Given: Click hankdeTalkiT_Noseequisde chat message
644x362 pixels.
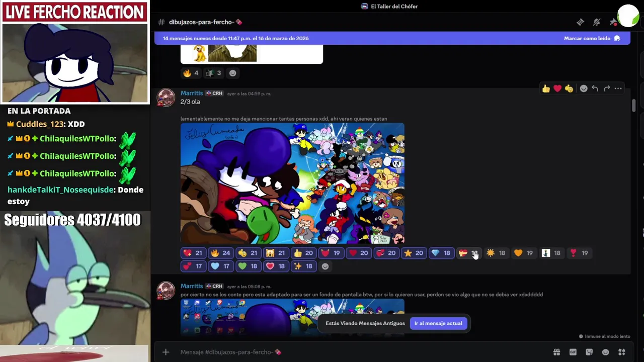Looking at the screenshot, I should (75, 196).
